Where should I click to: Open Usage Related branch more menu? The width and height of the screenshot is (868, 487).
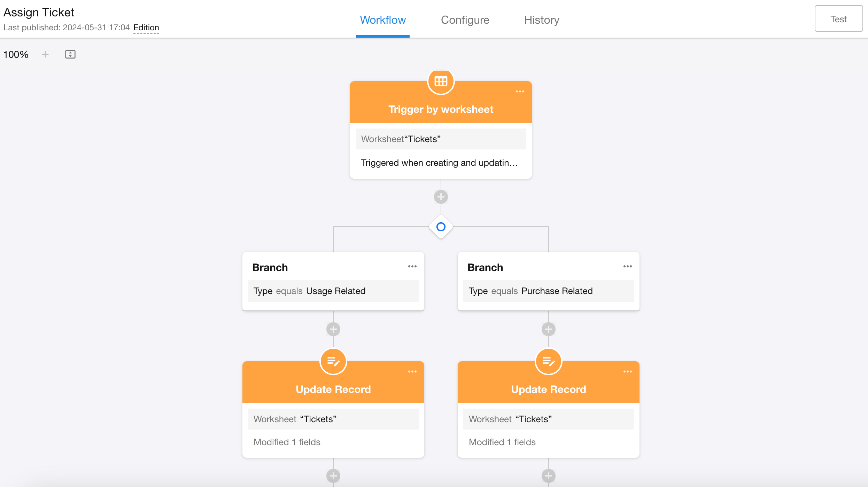tap(412, 266)
